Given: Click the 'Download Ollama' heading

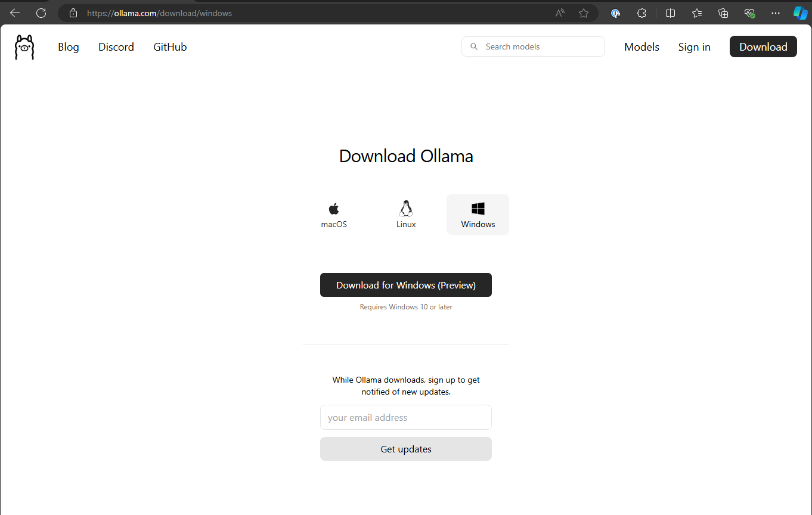Looking at the screenshot, I should pos(406,156).
